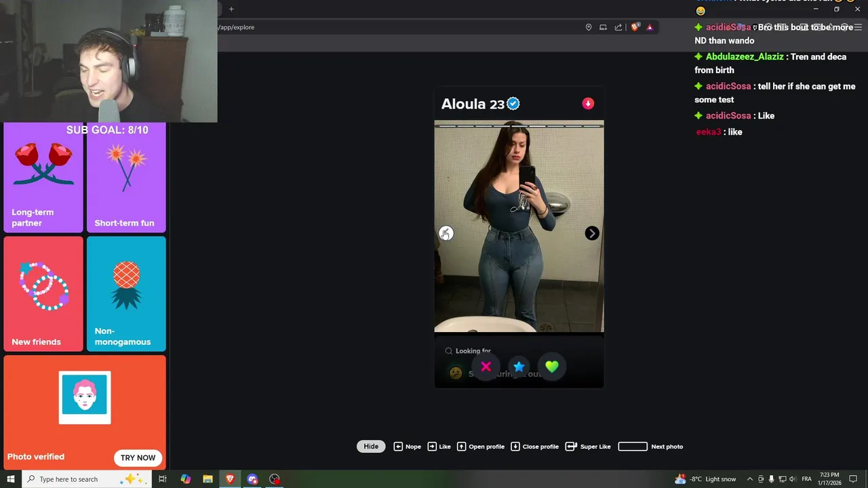Click TRY NOW on Photo verified card

point(138,457)
